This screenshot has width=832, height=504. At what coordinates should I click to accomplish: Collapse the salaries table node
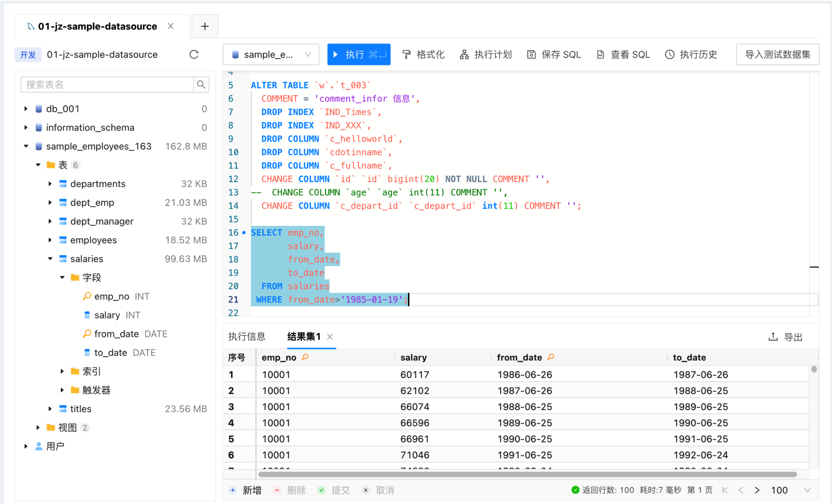(50, 259)
